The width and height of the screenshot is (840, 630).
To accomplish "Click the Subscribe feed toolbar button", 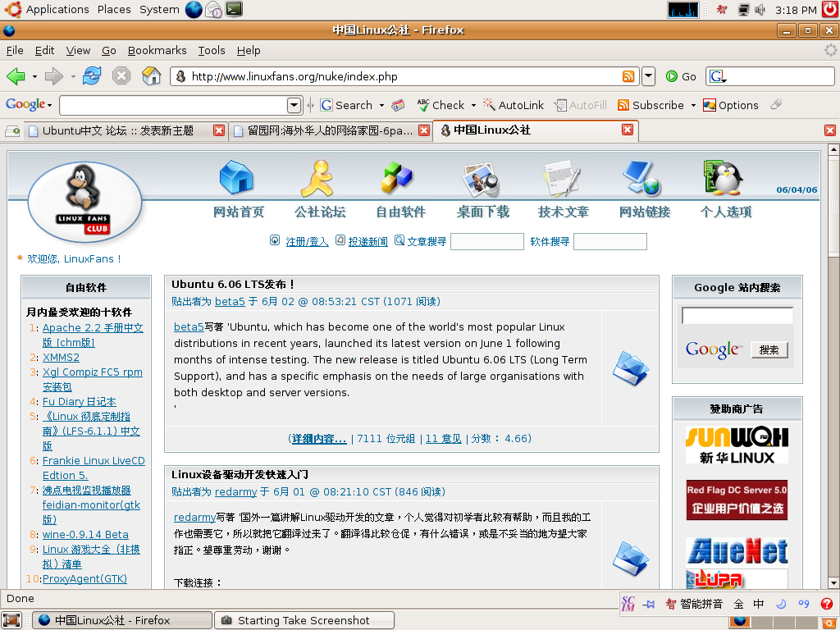I will [651, 105].
